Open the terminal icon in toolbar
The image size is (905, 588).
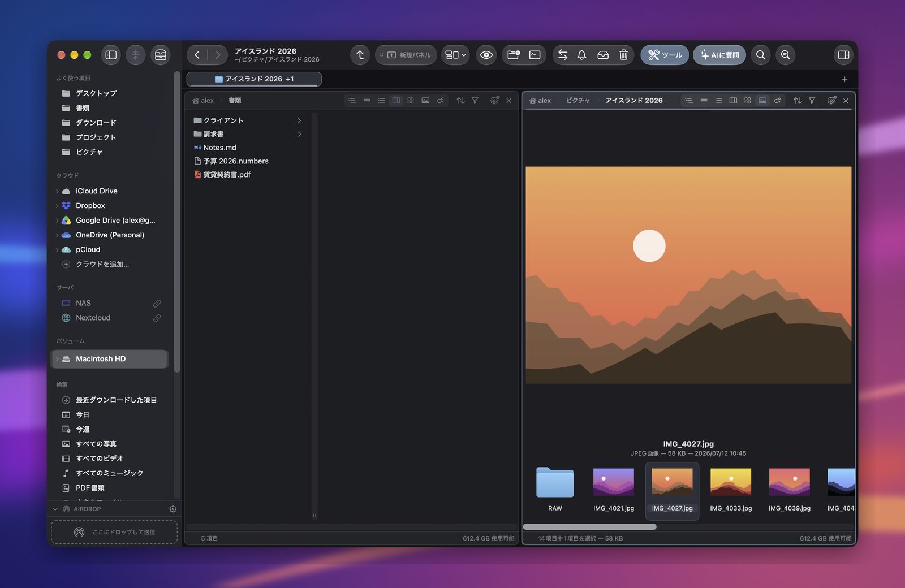pyautogui.click(x=535, y=55)
